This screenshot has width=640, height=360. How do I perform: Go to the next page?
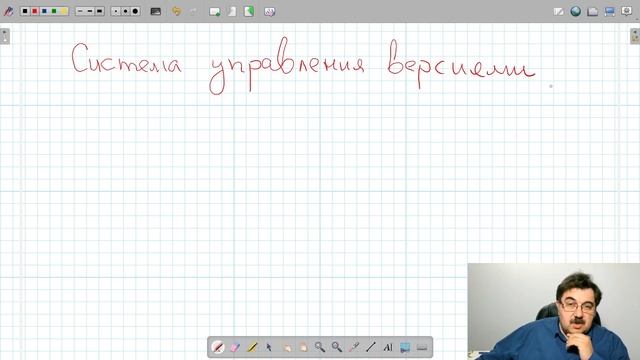[249, 11]
